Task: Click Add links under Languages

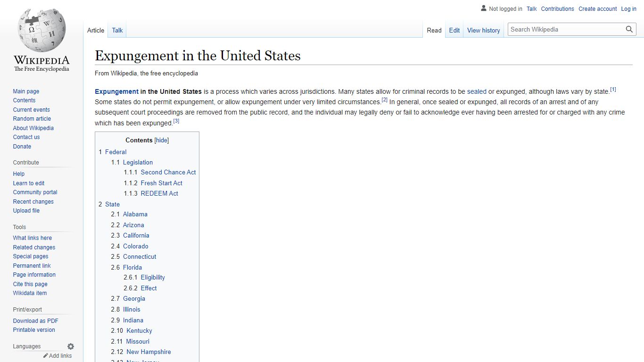Action: (60, 356)
